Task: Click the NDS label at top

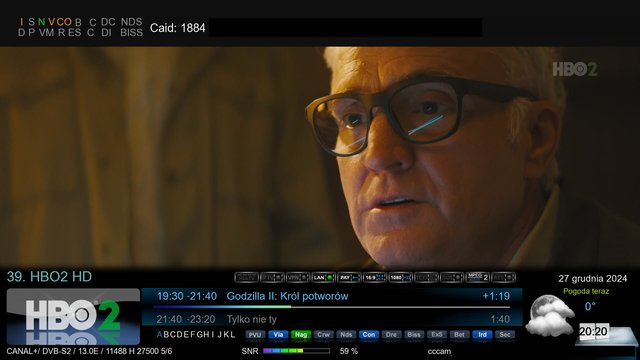Action: click(x=131, y=22)
